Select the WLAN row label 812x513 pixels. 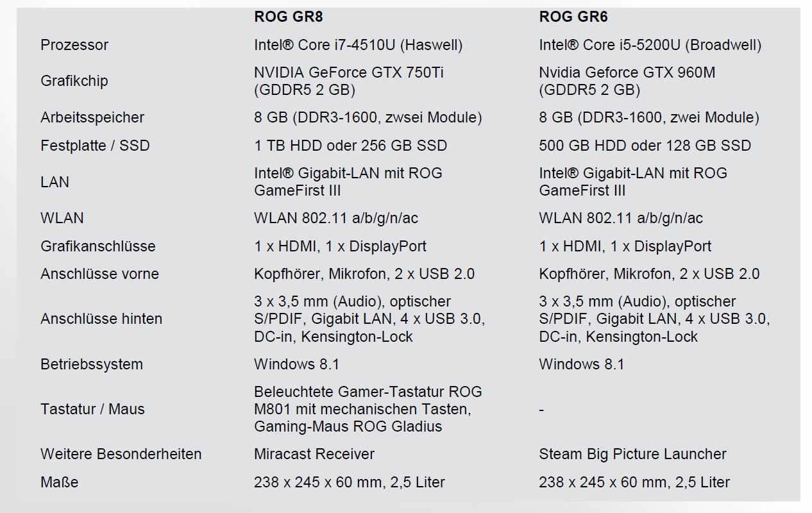(62, 218)
